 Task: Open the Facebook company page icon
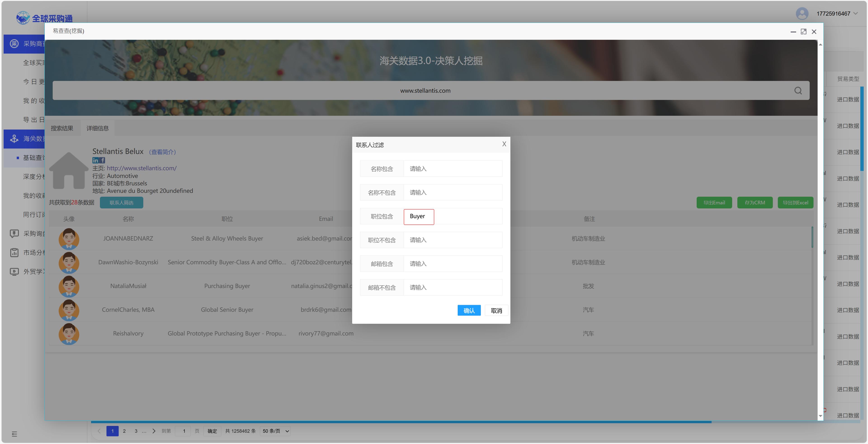click(x=102, y=160)
